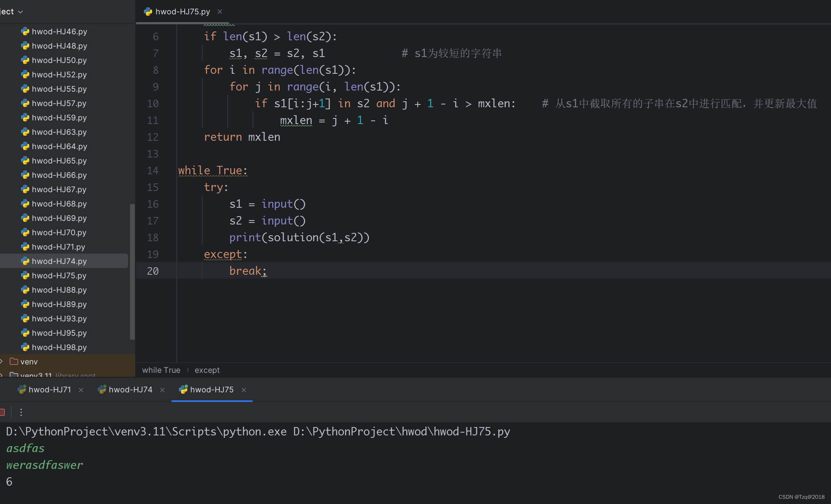Click underlined 'mxlen' on line 11
Viewport: 831px width, 504px height.
coord(296,120)
